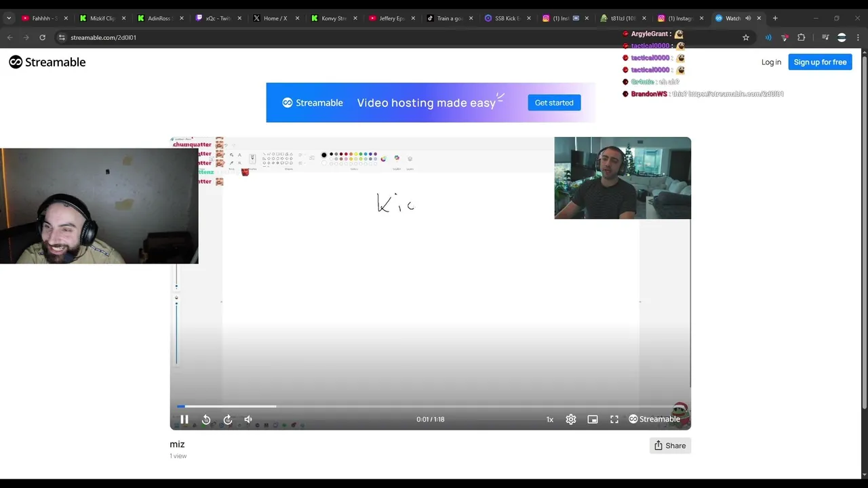Open Chrome three-dot menu
This screenshot has height=488, width=868.
coord(859,37)
